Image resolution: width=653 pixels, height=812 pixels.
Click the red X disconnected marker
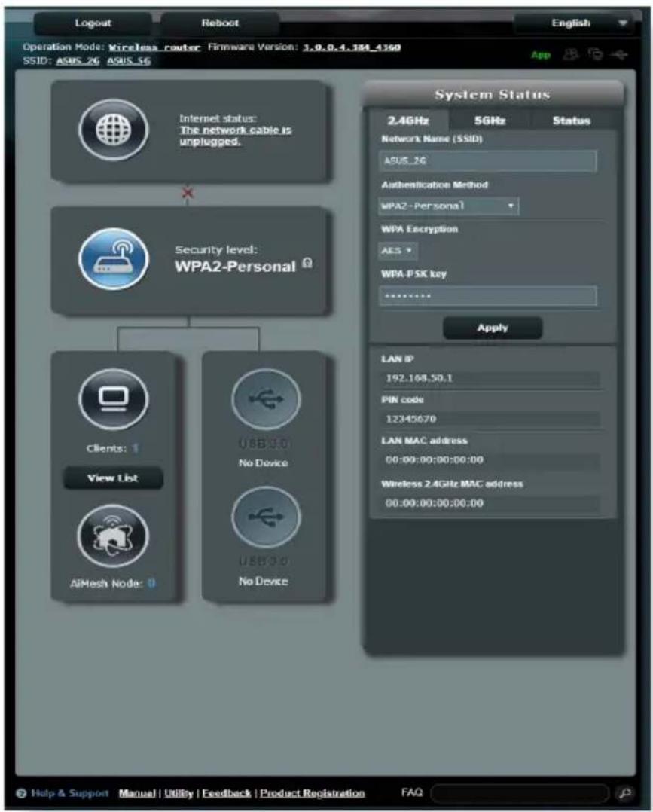point(188,193)
